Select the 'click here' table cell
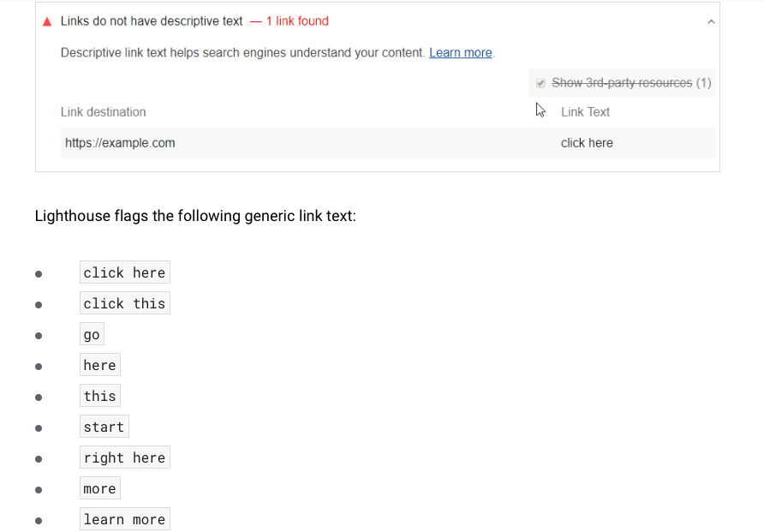The image size is (764, 532). click(x=587, y=143)
